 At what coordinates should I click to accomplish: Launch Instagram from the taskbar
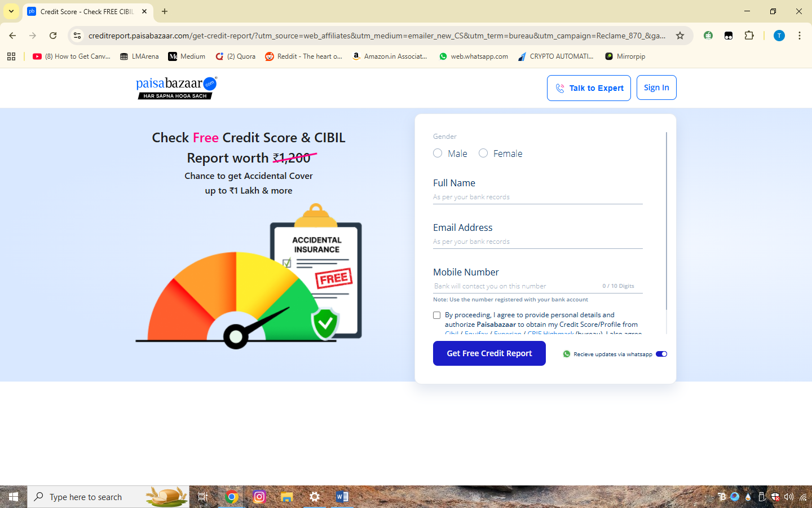259,497
